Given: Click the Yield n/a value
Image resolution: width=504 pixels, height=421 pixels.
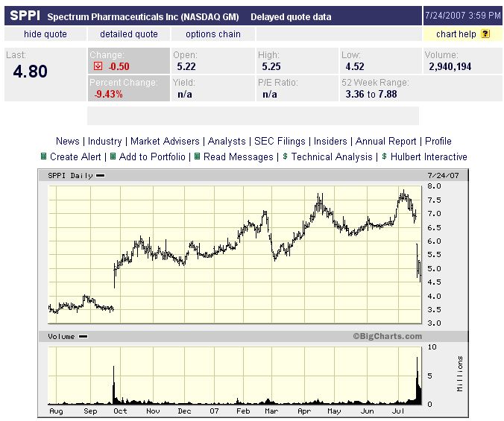Looking at the screenshot, I should pyautogui.click(x=184, y=94).
